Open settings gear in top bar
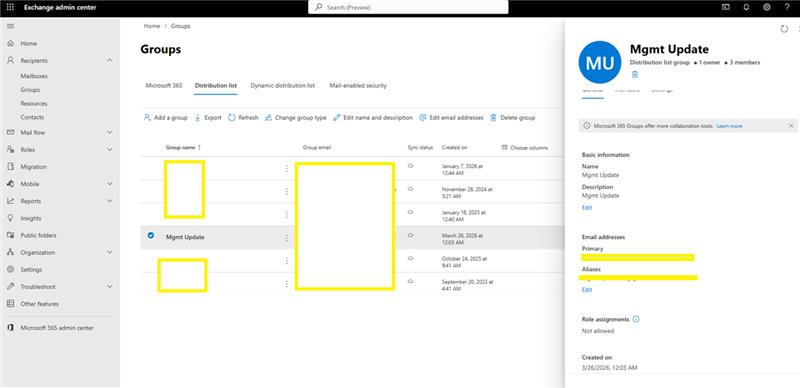This screenshot has height=388, width=800. click(x=766, y=7)
